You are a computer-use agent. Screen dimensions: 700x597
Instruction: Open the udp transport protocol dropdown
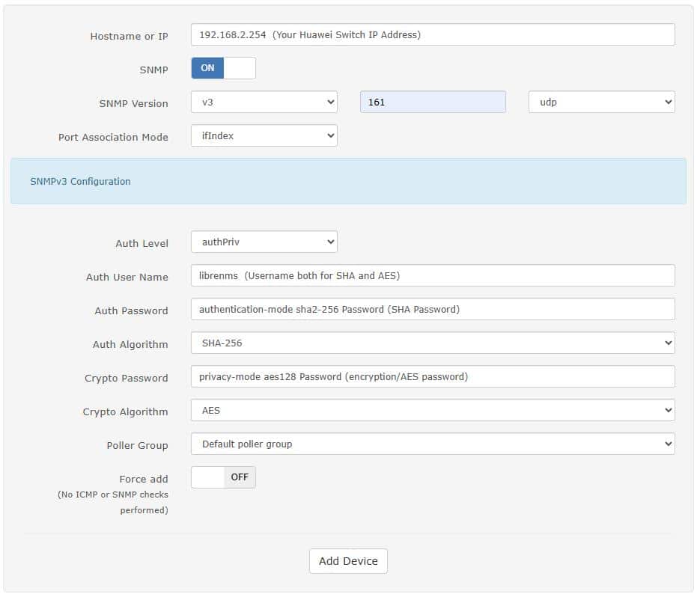coord(599,102)
